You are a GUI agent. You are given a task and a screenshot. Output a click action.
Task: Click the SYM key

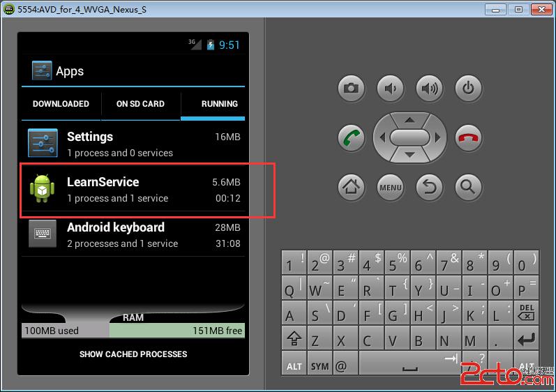coord(320,363)
